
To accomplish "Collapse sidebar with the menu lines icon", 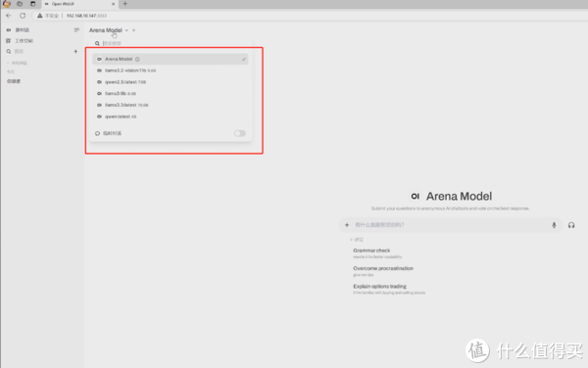I will (76, 30).
